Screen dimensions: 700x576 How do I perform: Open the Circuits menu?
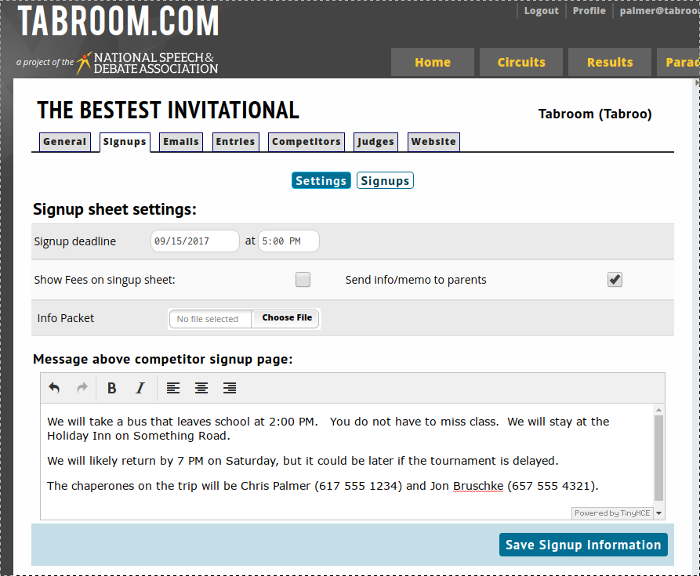pos(521,62)
